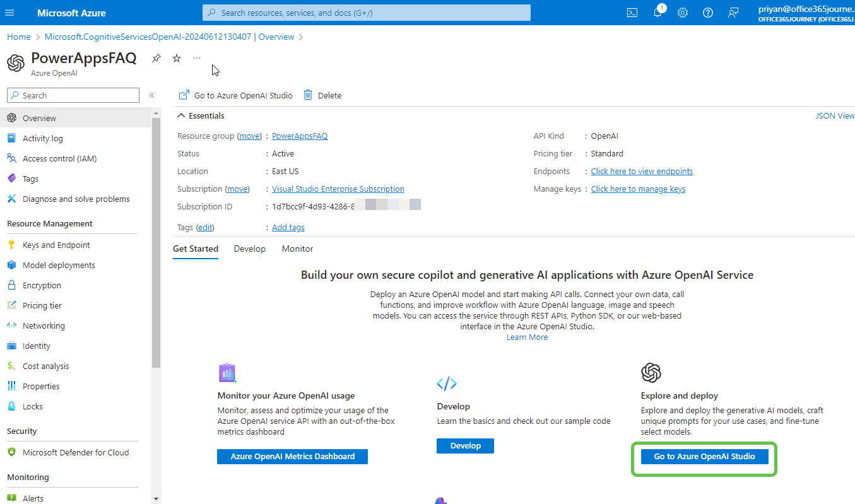This screenshot has height=504, width=855.
Task: Open Cost analysis for this resource
Action: 46,365
